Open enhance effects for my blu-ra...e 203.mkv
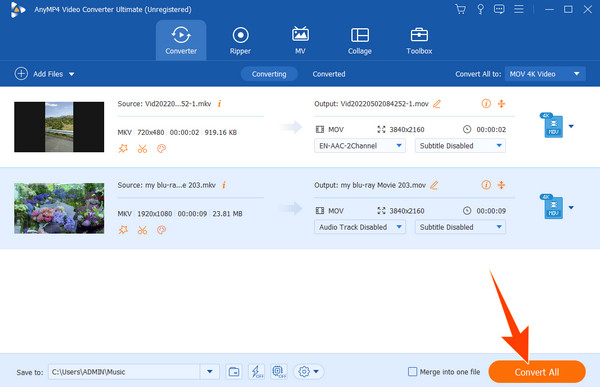The height and width of the screenshot is (387, 600). click(123, 230)
